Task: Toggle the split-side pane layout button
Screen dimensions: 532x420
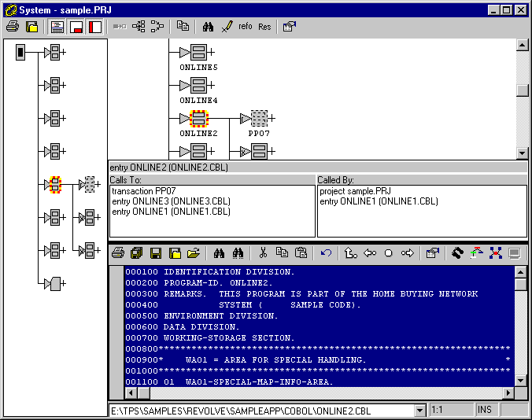Action: tap(95, 27)
